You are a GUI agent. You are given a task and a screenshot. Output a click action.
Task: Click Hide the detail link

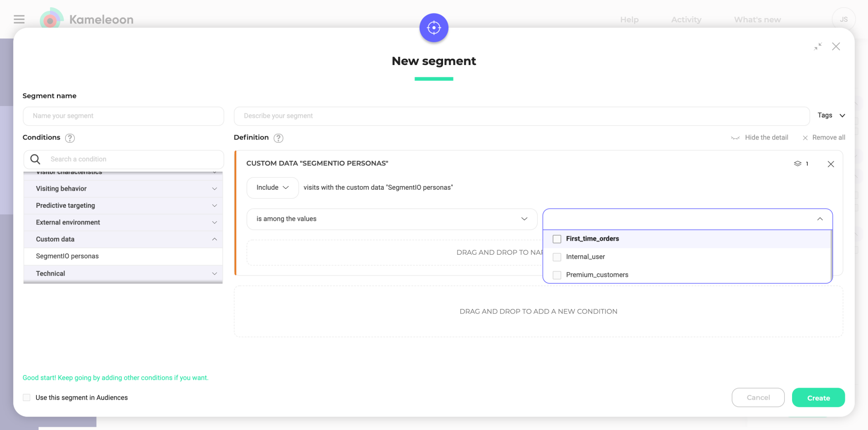pos(766,138)
